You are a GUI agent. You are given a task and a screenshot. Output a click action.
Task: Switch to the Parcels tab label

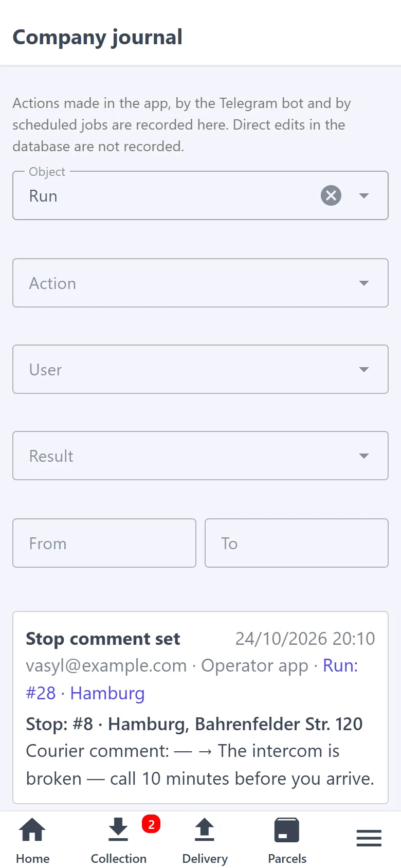287,858
